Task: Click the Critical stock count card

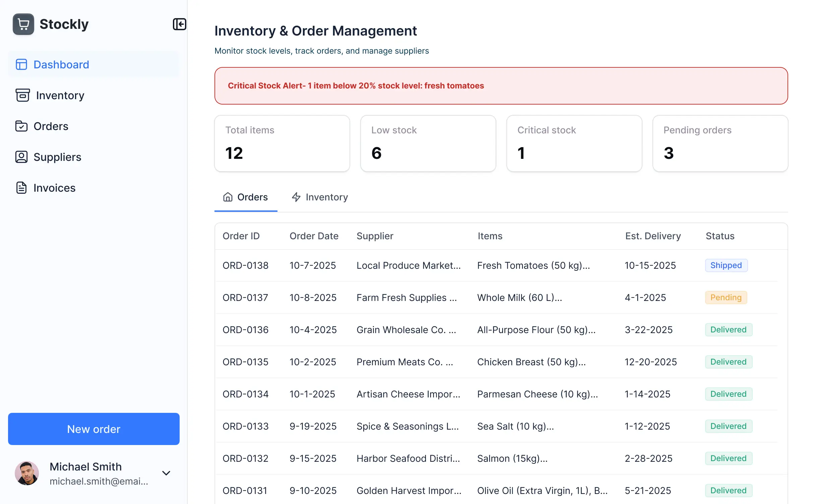Action: point(574,143)
